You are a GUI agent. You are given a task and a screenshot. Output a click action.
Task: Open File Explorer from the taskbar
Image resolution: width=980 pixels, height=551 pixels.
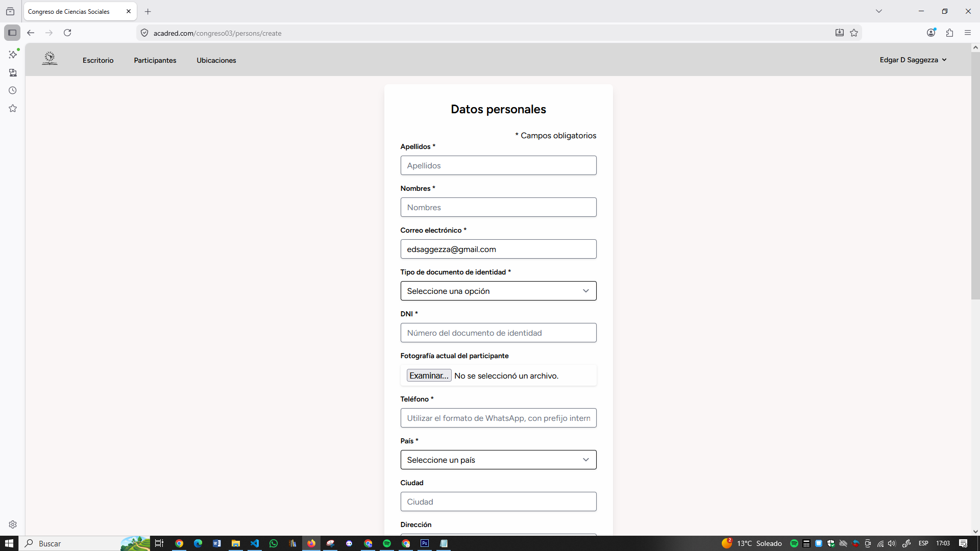point(236,543)
